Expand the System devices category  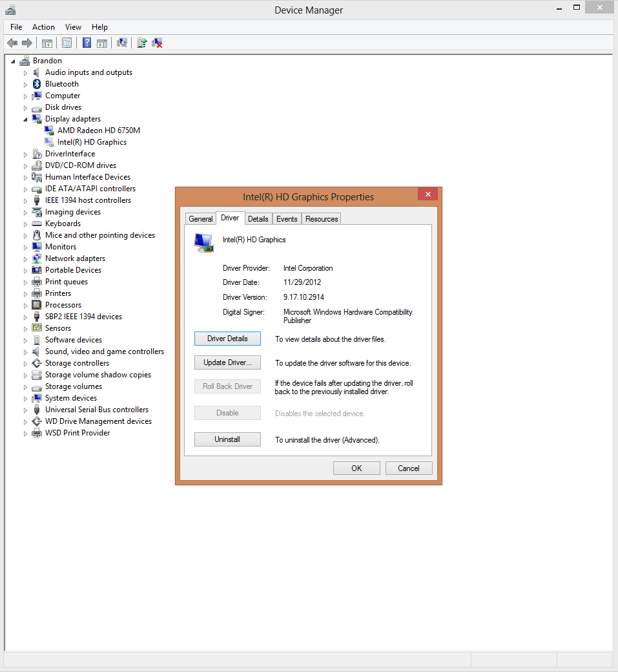25,399
